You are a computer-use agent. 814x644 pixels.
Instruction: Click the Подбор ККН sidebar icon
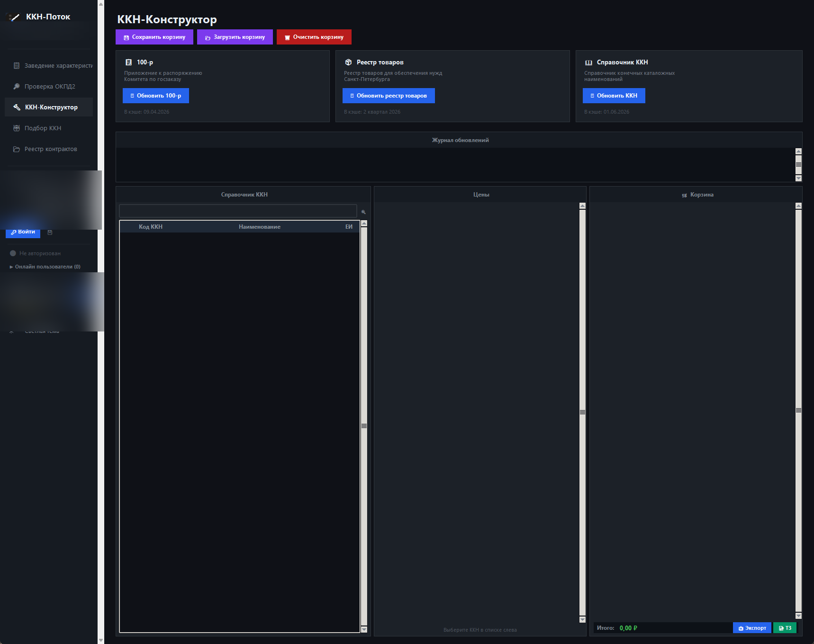(17, 128)
